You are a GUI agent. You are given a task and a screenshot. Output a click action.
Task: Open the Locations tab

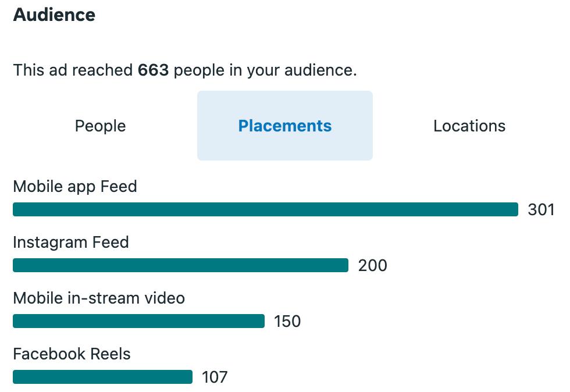[x=469, y=126]
